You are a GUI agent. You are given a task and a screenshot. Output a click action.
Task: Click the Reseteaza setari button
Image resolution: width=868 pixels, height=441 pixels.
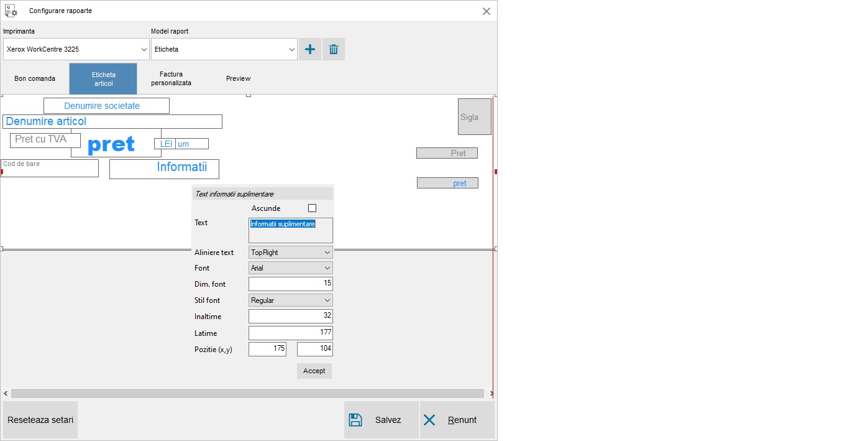click(40, 420)
